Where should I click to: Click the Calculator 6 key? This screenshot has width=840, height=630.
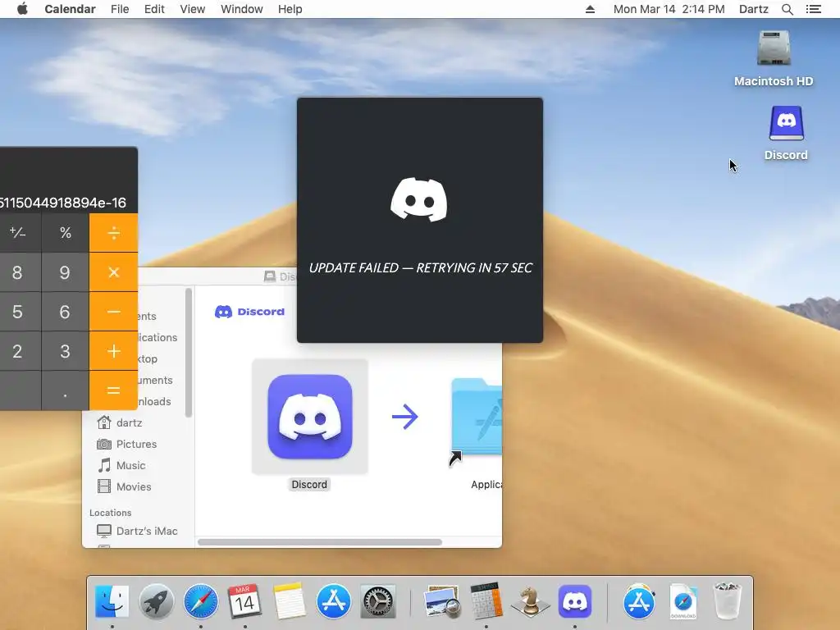66,312
